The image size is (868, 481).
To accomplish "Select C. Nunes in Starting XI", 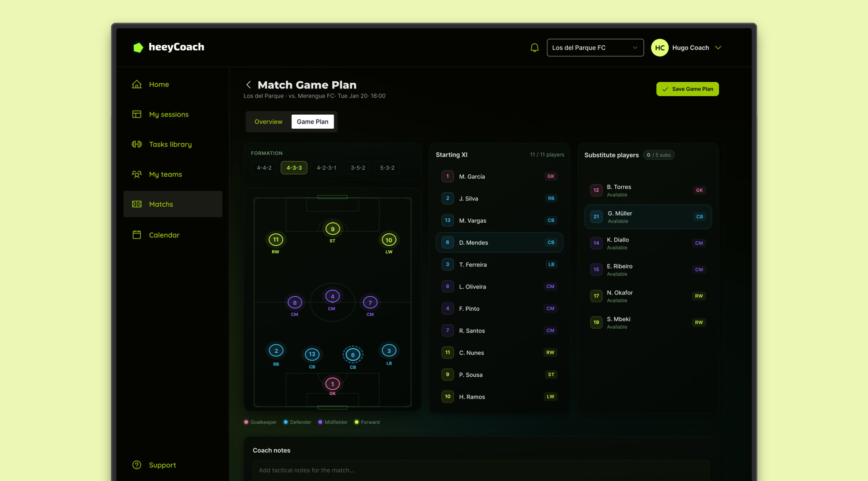I will point(499,353).
